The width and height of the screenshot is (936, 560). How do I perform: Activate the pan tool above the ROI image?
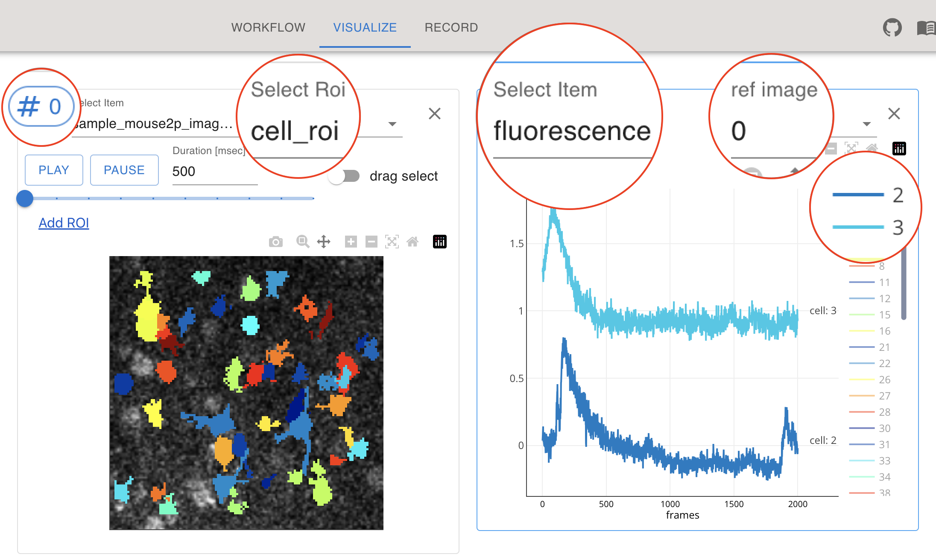click(324, 242)
